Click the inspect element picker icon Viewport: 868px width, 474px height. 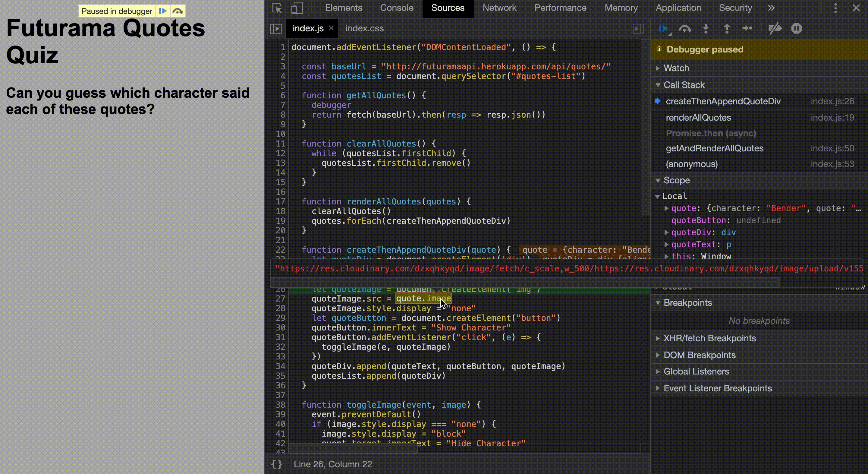pos(277,8)
